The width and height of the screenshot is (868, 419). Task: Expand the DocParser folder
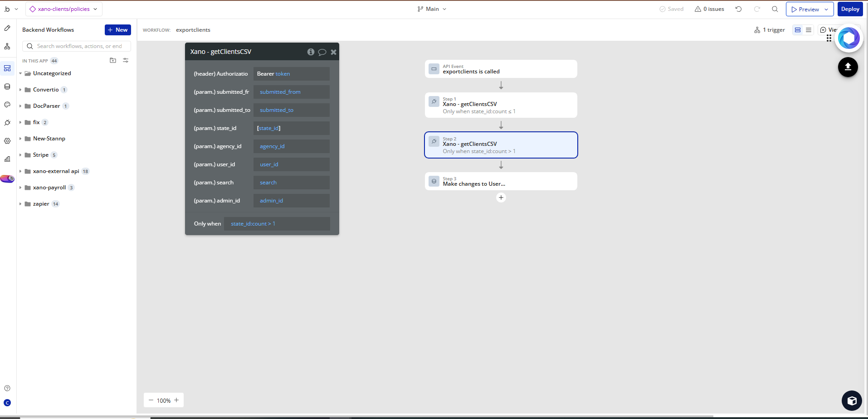[20, 106]
